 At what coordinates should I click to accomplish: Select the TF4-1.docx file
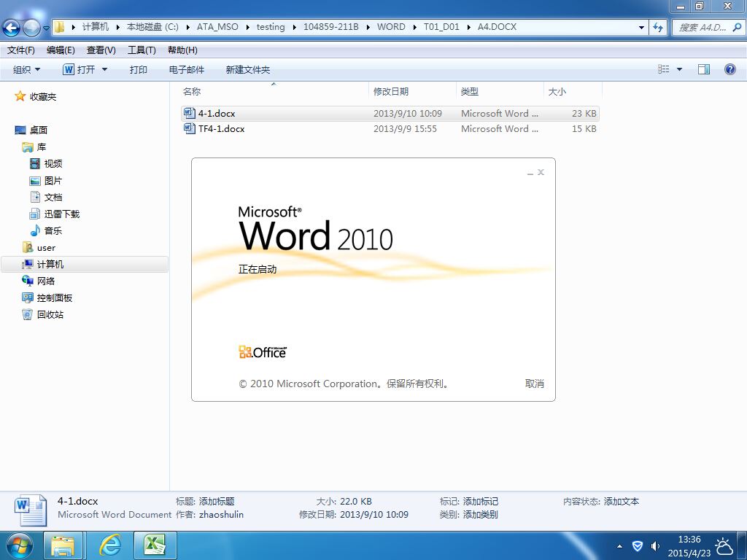tap(390, 128)
